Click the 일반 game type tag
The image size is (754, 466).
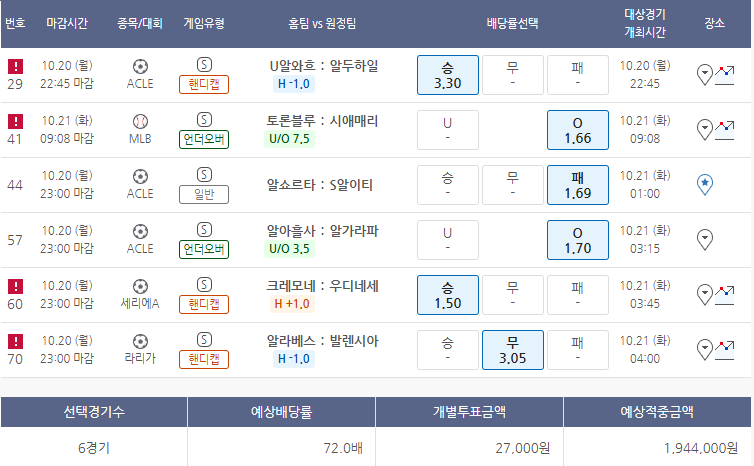(204, 194)
